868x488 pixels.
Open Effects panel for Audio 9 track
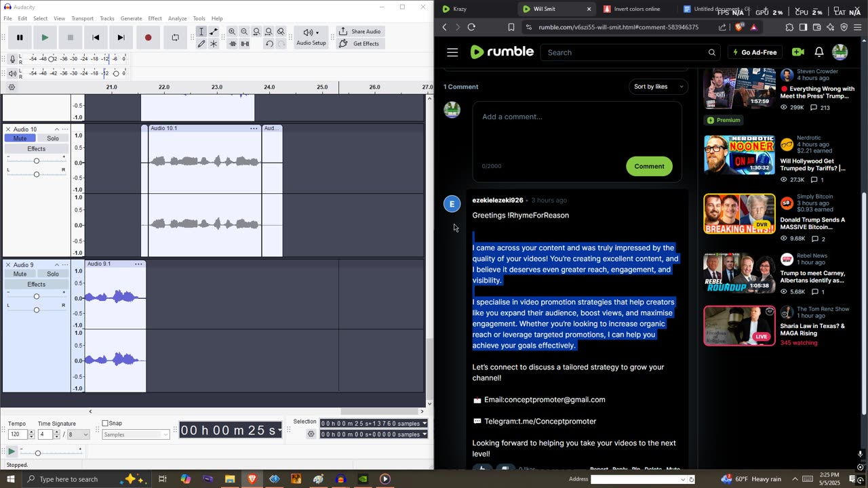point(37,284)
